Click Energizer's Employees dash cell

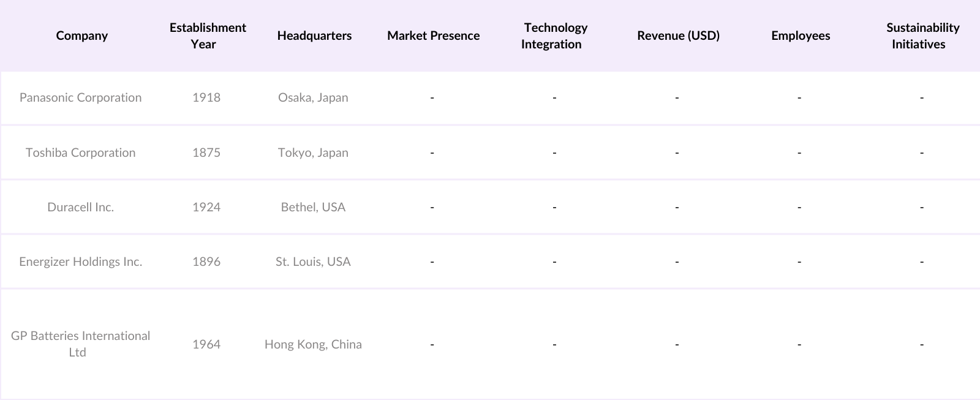click(799, 262)
